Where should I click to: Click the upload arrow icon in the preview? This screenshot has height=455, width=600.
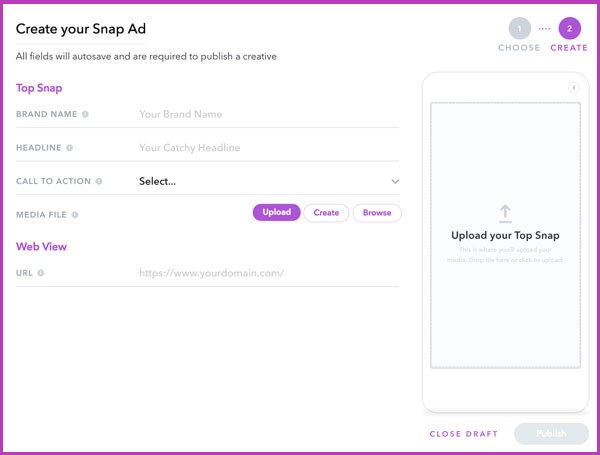point(505,213)
